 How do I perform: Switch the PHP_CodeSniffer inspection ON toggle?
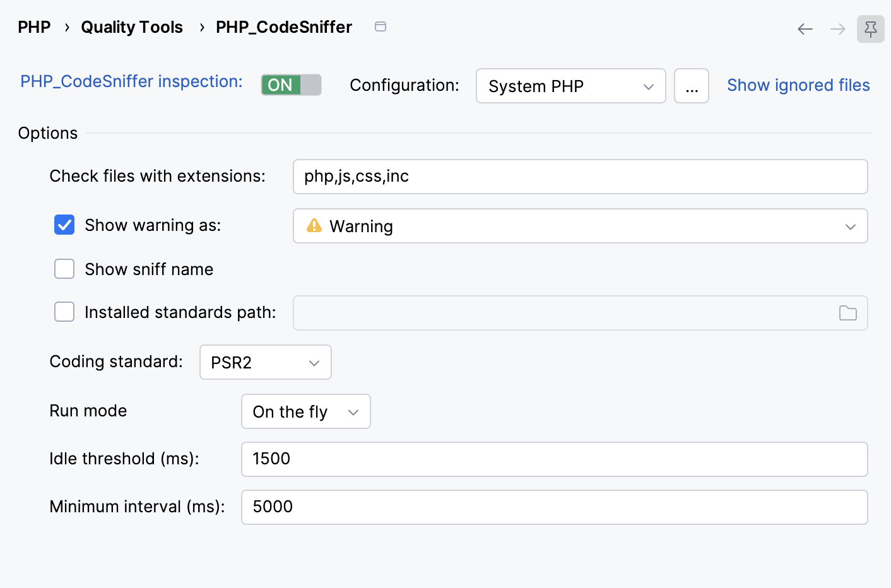[292, 85]
